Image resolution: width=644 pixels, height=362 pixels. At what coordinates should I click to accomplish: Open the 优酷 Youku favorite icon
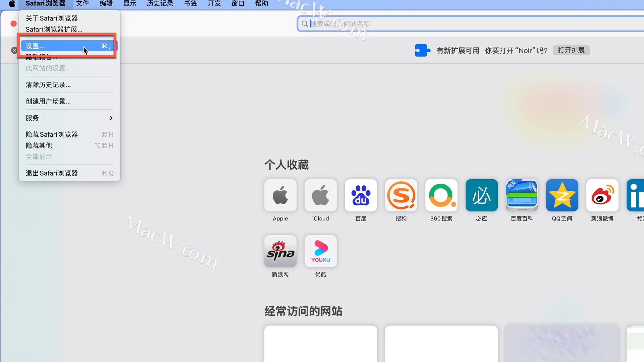tap(321, 251)
